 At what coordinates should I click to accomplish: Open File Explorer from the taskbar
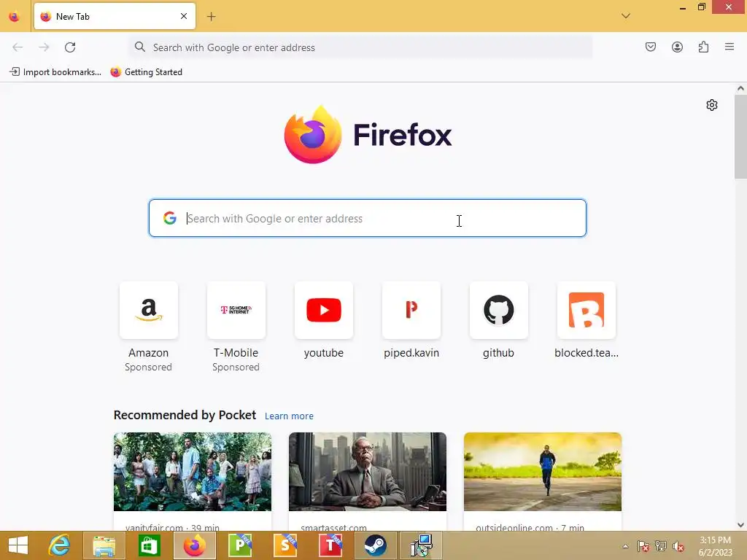tap(104, 545)
